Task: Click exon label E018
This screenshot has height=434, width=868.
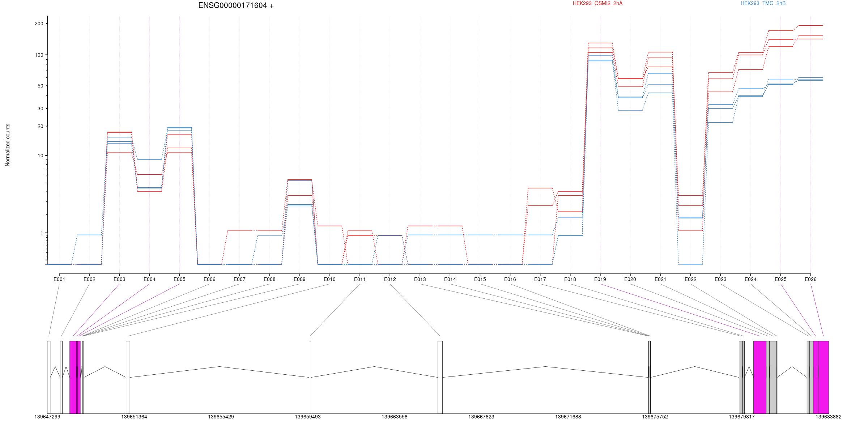Action: [x=570, y=279]
